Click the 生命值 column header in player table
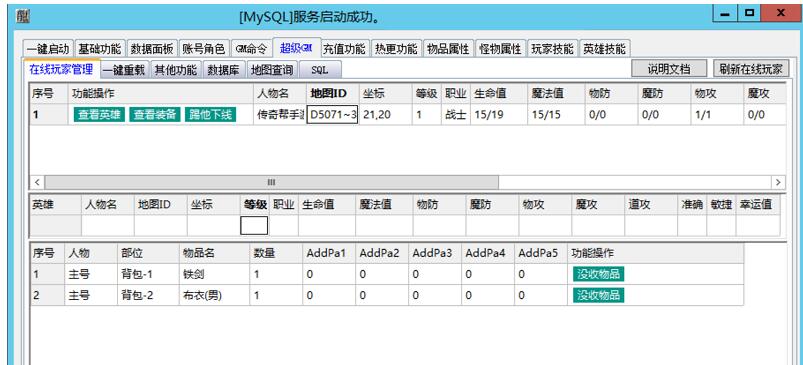Image resolution: width=803 pixels, height=365 pixels. coord(499,94)
